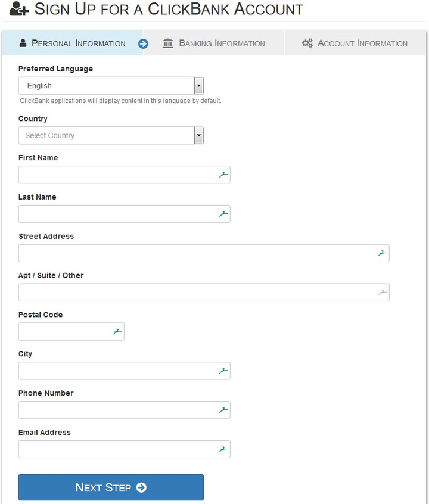Screen dimensions: 429x504
Task: Focus the Postal Code input
Action: [x=71, y=331]
